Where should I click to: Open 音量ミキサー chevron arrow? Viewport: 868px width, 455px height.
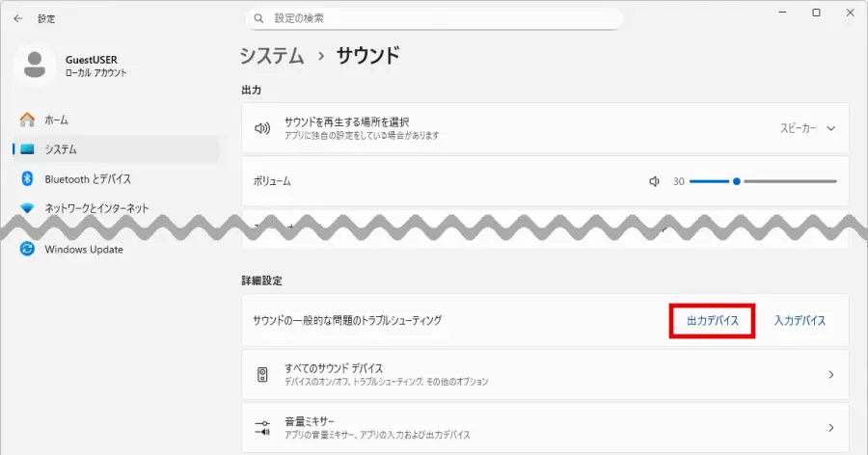coord(831,427)
